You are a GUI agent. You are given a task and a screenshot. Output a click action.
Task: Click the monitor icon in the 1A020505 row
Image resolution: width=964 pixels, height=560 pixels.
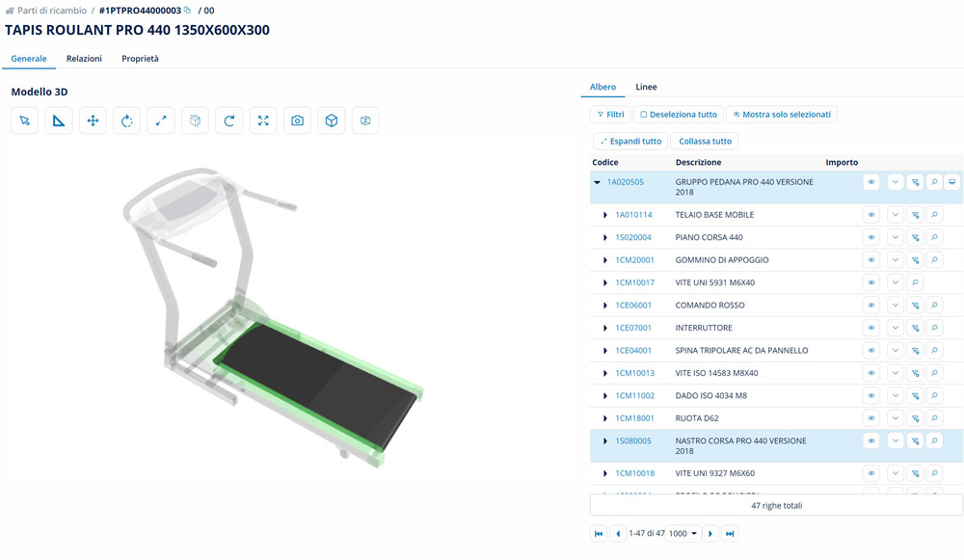tap(952, 182)
